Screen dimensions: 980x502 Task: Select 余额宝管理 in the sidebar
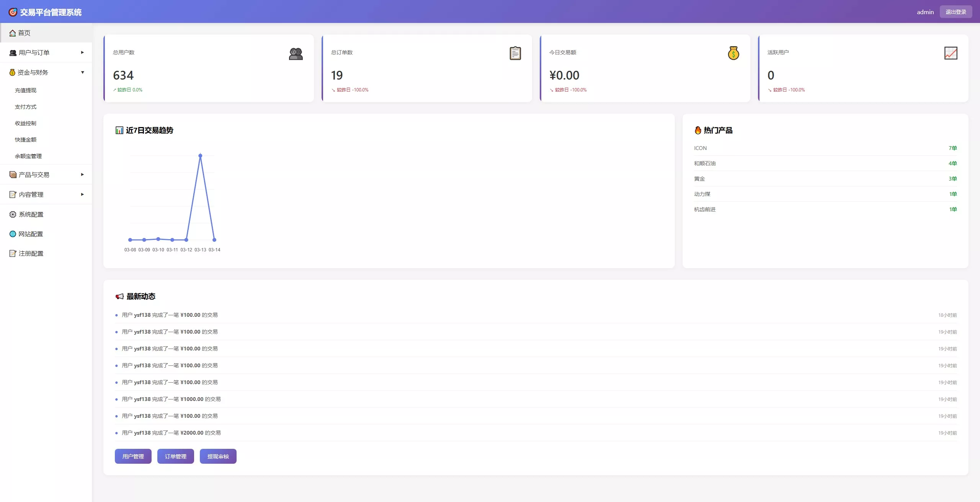click(28, 156)
